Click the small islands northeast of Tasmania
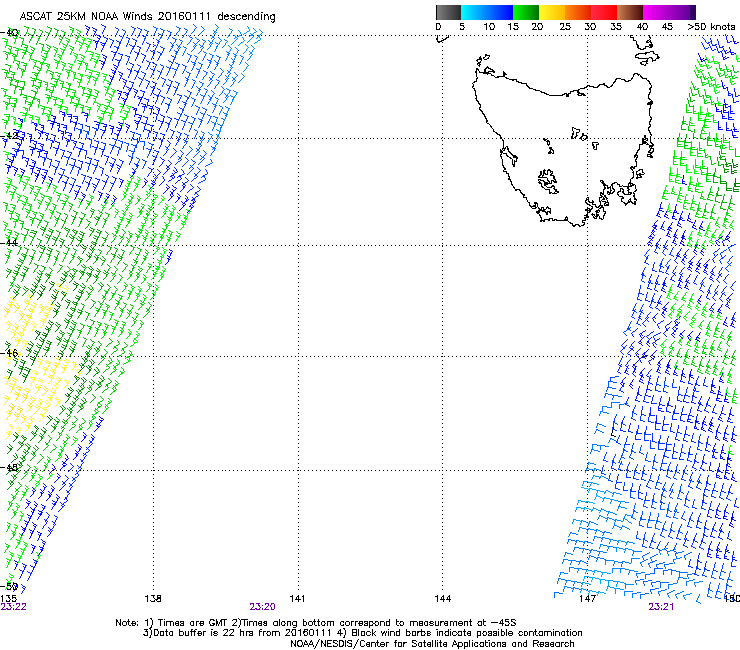 [x=646, y=51]
